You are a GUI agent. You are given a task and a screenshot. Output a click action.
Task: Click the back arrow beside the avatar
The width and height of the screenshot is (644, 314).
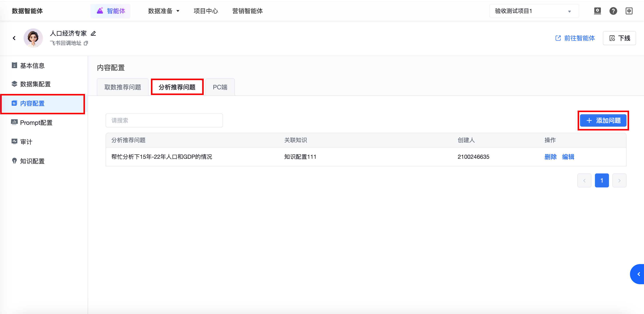tap(14, 38)
